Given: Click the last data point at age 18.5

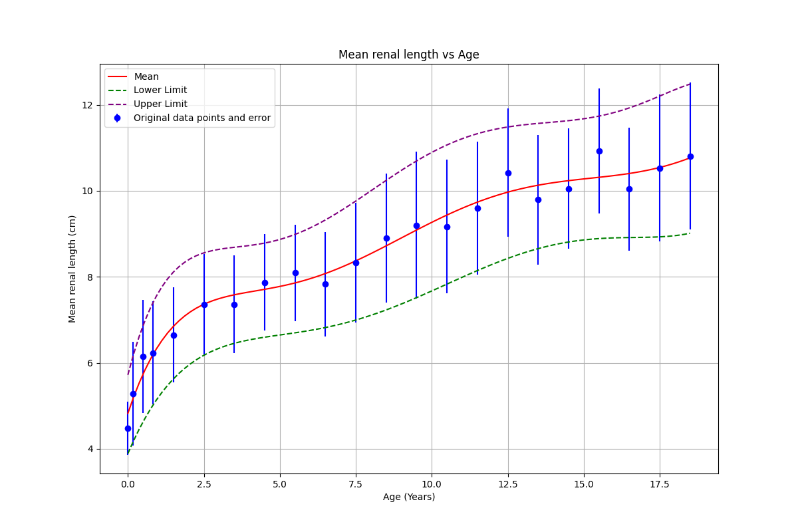Looking at the screenshot, I should click(690, 156).
